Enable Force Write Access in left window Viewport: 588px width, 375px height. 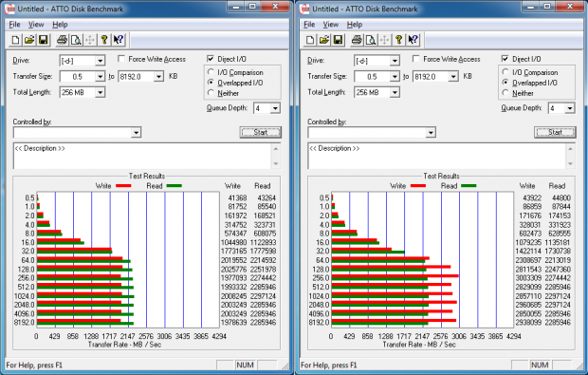click(121, 59)
